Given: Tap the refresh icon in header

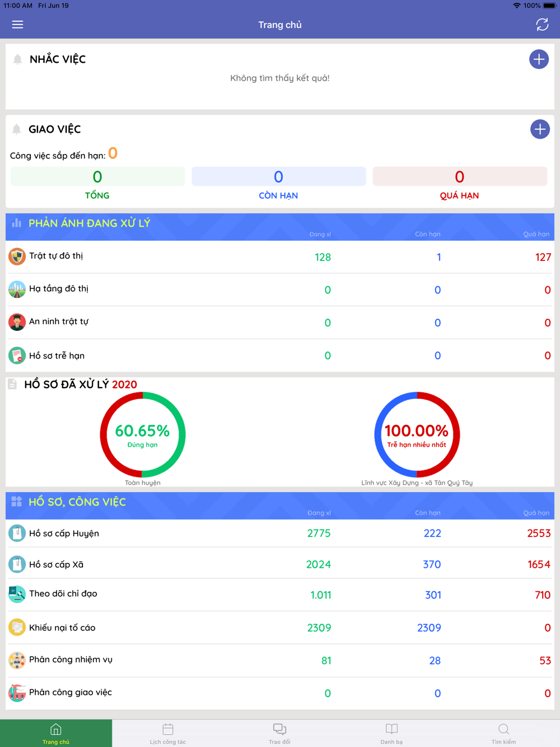Looking at the screenshot, I should point(542,25).
